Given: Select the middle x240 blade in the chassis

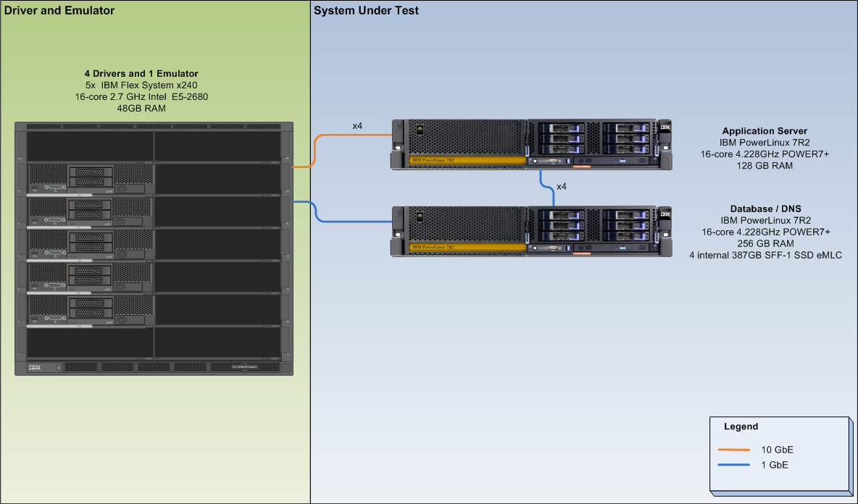Looking at the screenshot, I should point(91,244).
